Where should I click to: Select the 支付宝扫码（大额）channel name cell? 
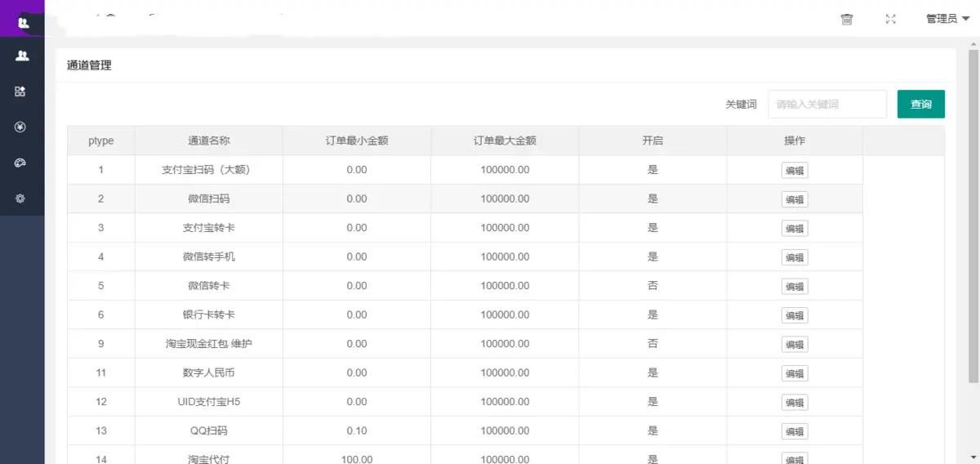[x=209, y=170]
